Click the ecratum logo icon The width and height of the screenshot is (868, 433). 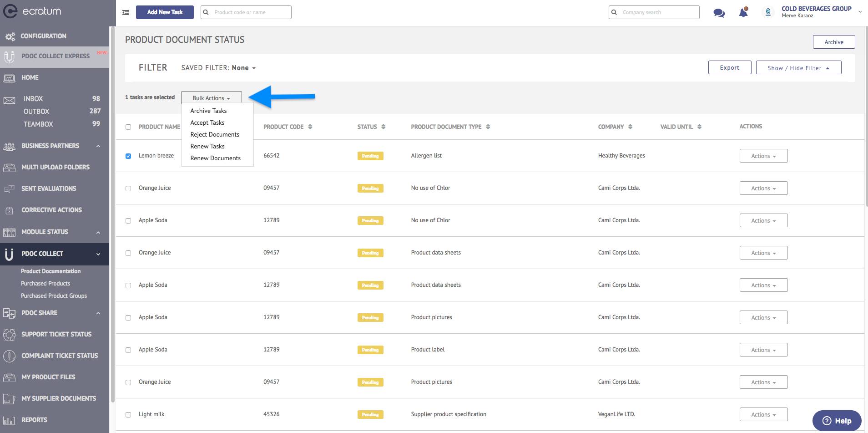pyautogui.click(x=10, y=11)
